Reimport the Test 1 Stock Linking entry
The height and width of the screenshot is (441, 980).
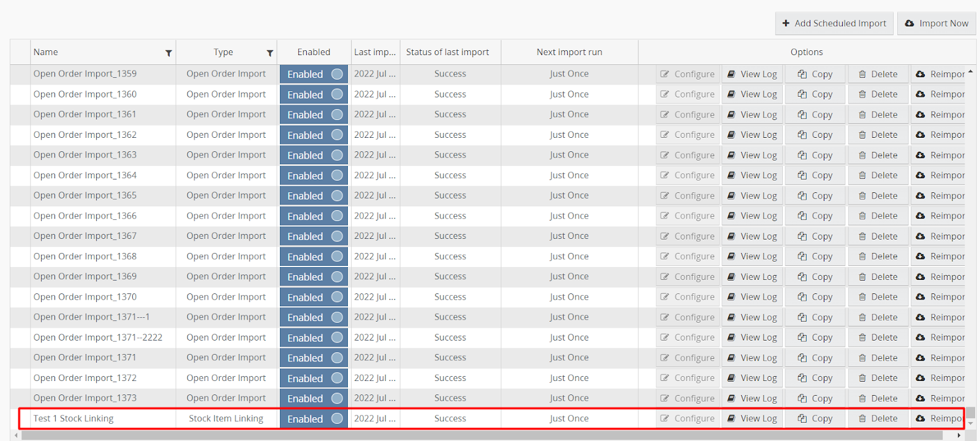(938, 419)
